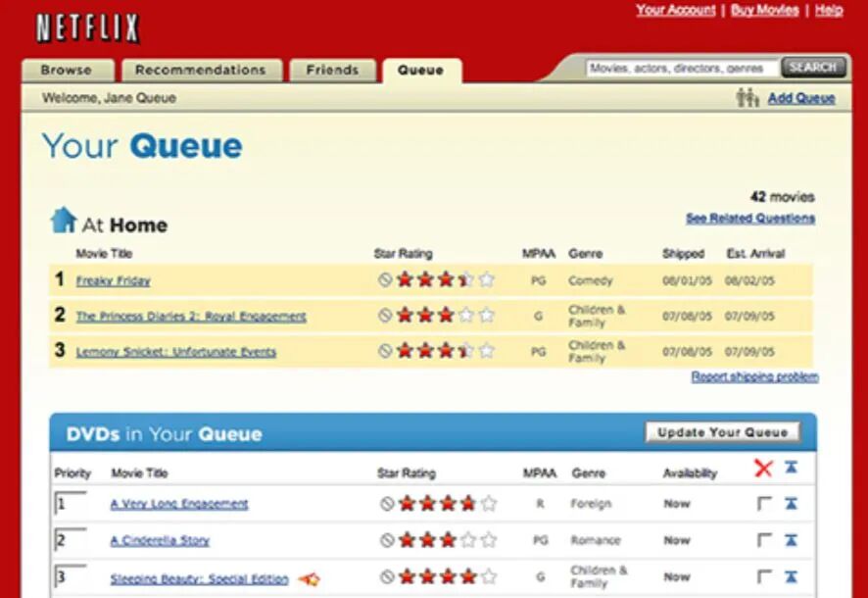Viewport: 868px width, 598px height.
Task: Click priority field containing 2
Action: 71,540
